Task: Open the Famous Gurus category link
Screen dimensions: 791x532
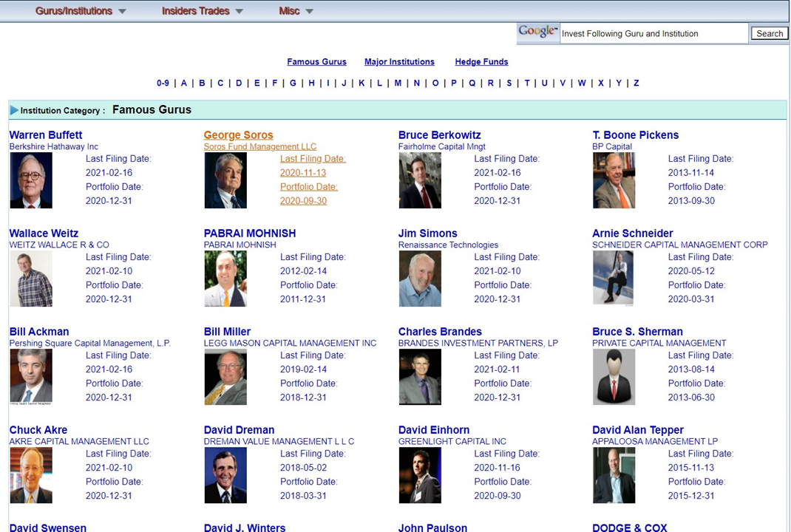Action: tap(317, 61)
